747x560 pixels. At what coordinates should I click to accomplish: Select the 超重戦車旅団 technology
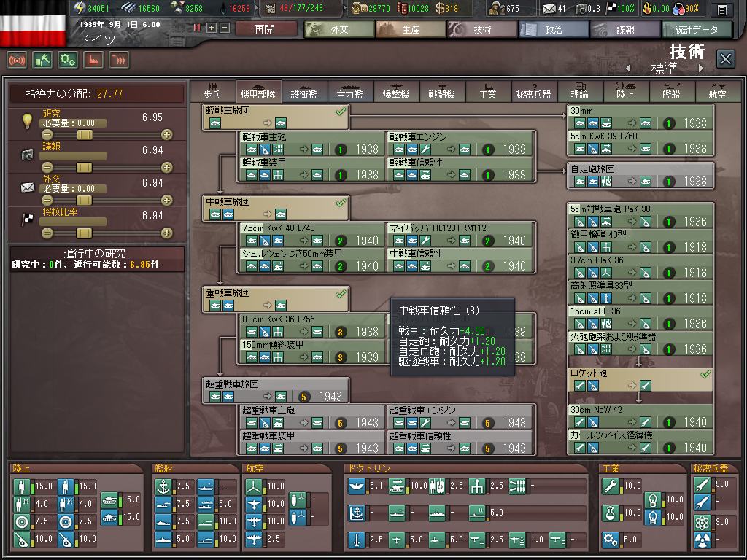tap(276, 391)
